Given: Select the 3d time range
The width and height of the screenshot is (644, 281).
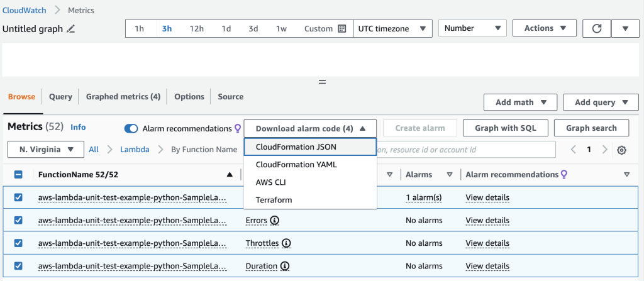Looking at the screenshot, I should coord(253,29).
